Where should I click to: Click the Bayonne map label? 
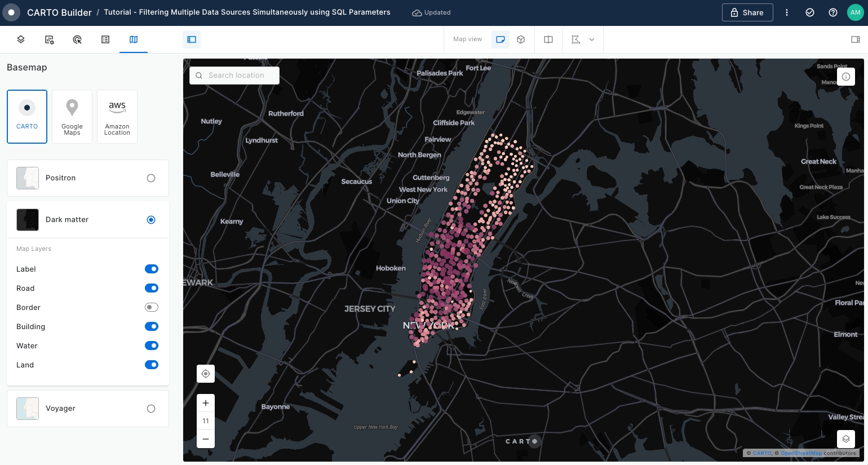tap(276, 407)
